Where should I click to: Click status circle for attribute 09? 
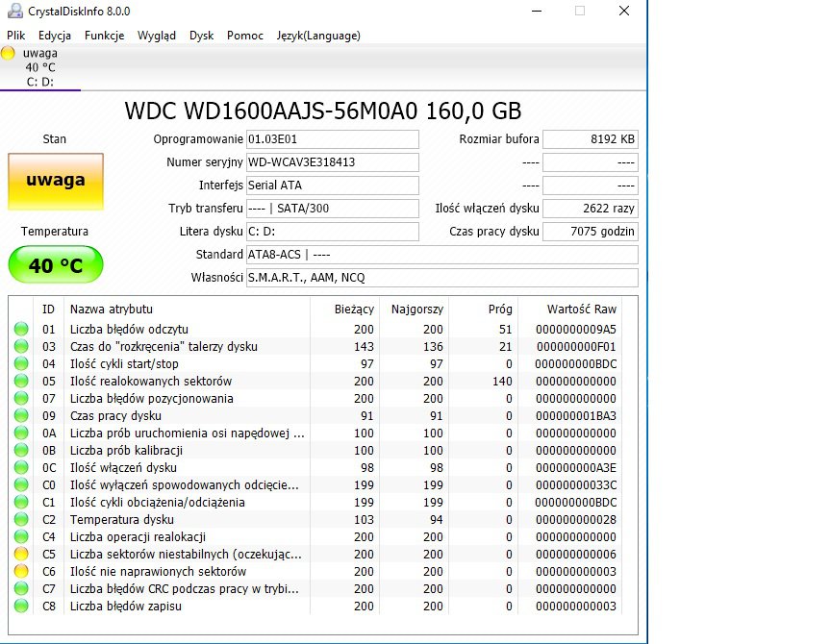coord(21,416)
